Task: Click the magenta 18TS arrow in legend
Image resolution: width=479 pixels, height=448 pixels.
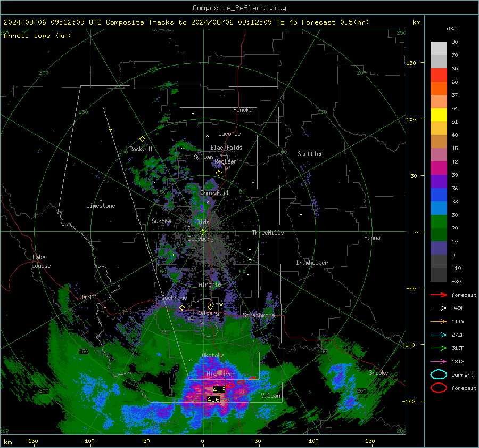Action: (x=439, y=362)
